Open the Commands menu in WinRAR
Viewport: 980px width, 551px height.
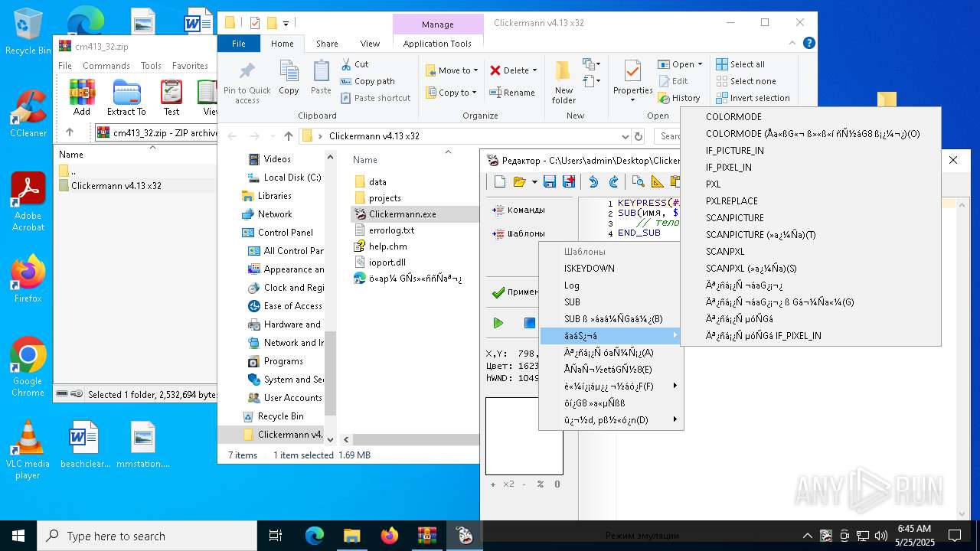tap(106, 66)
